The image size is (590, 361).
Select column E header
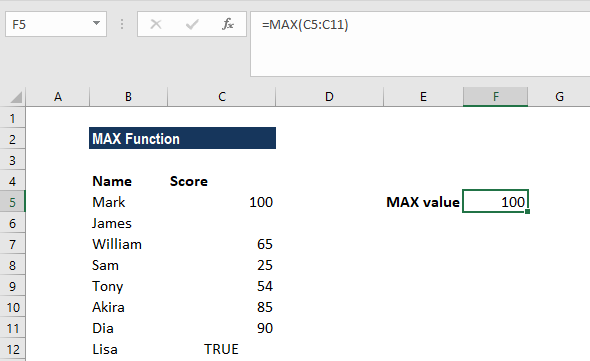423,97
